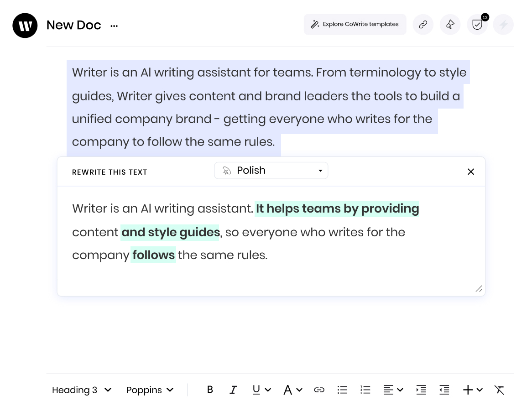This screenshot has height=406, width=532.
Task: Click the 'REWRITE THIS TEXT' label
Action: click(x=110, y=172)
